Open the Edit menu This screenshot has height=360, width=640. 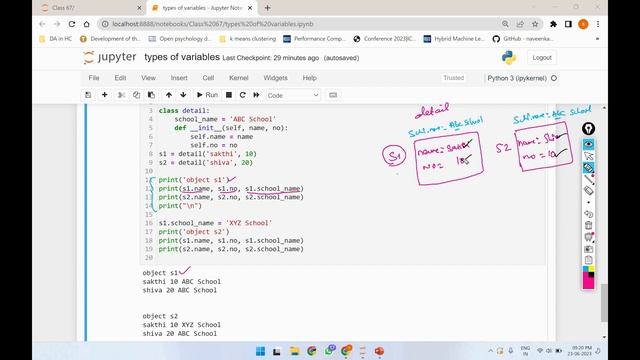pos(120,78)
